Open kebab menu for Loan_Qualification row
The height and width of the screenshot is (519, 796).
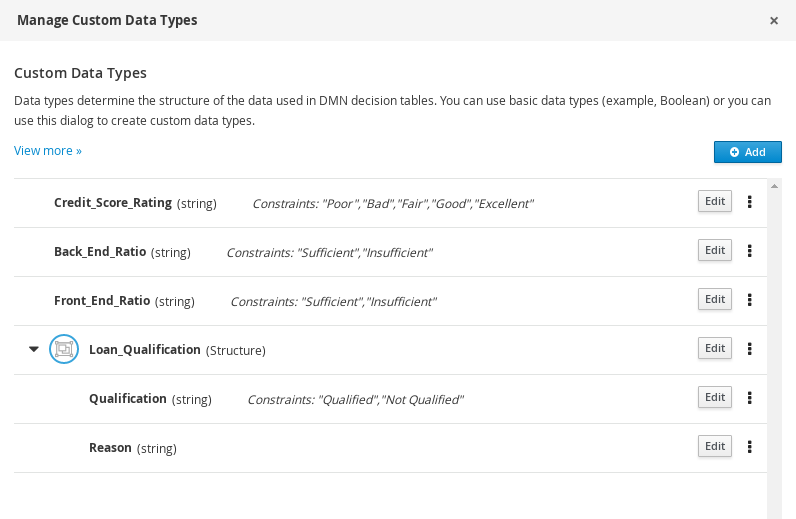point(749,348)
